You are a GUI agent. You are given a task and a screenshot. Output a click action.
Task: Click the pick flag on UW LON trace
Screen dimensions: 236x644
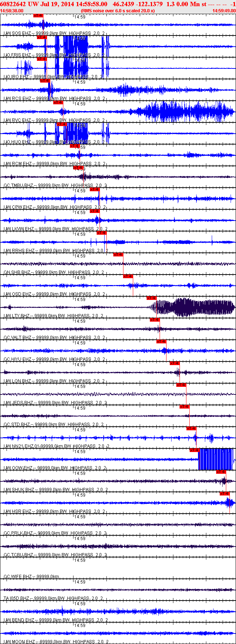click(x=175, y=363)
